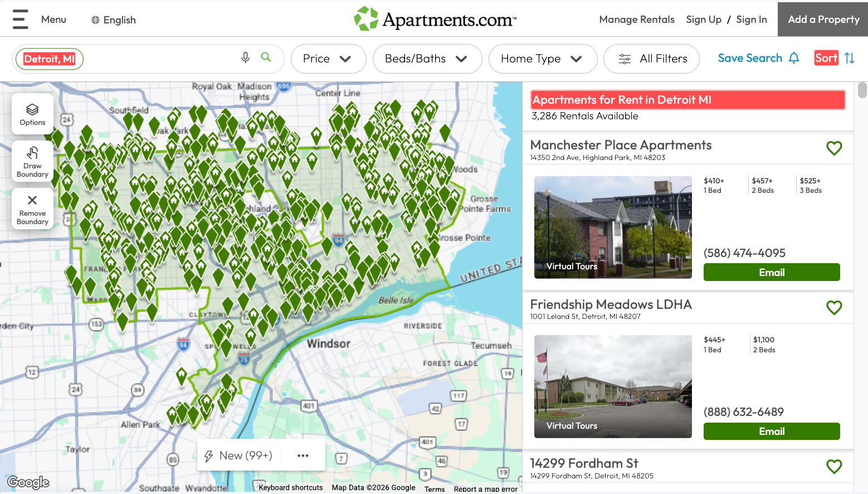Screen dimensions: 868x494
Task: Click Sign In link
Action: click(x=752, y=20)
